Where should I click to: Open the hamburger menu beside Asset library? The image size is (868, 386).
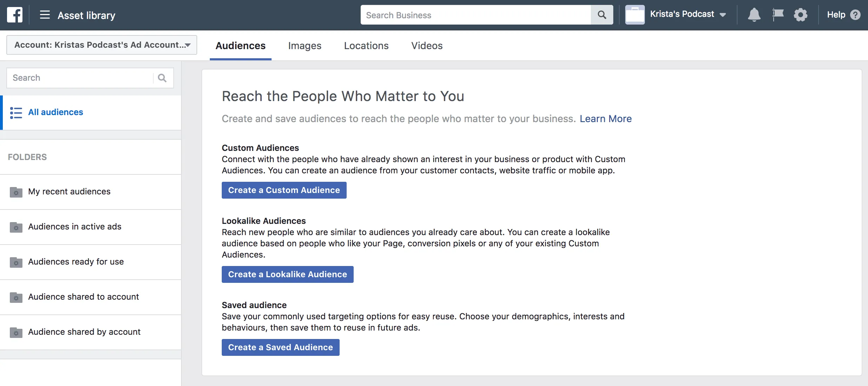(45, 15)
